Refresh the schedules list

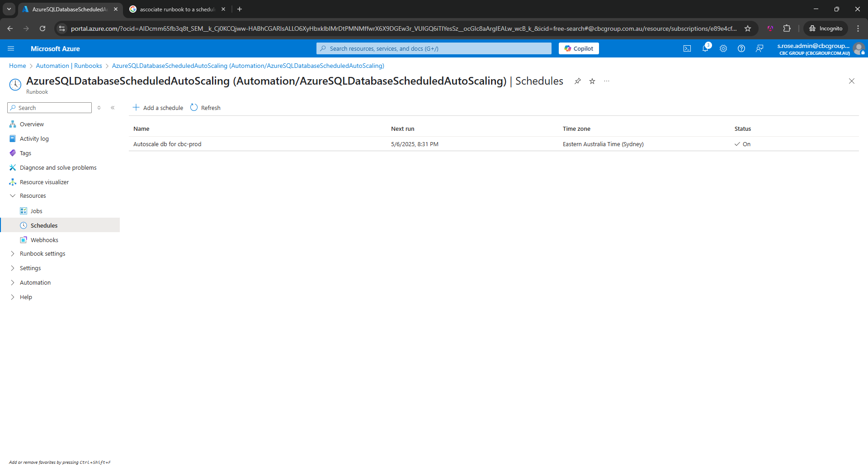click(x=206, y=108)
